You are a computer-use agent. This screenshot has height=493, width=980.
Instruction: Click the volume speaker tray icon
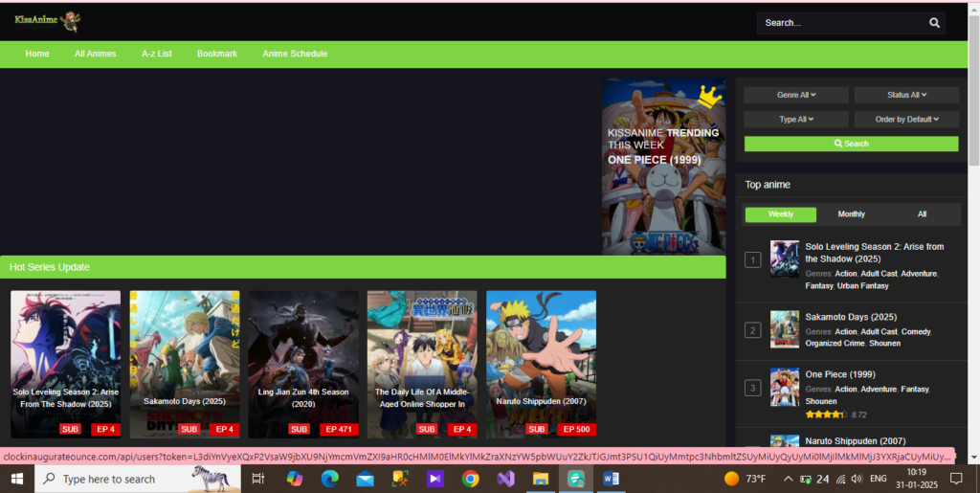(857, 479)
